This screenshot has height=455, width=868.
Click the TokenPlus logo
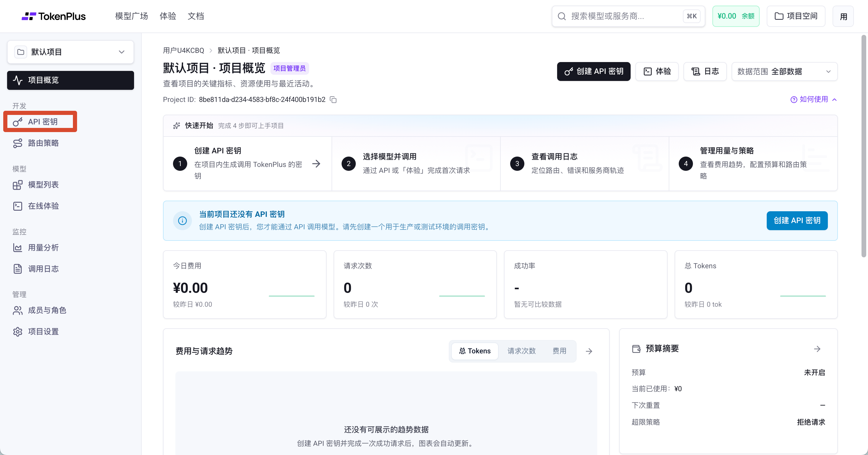click(53, 16)
